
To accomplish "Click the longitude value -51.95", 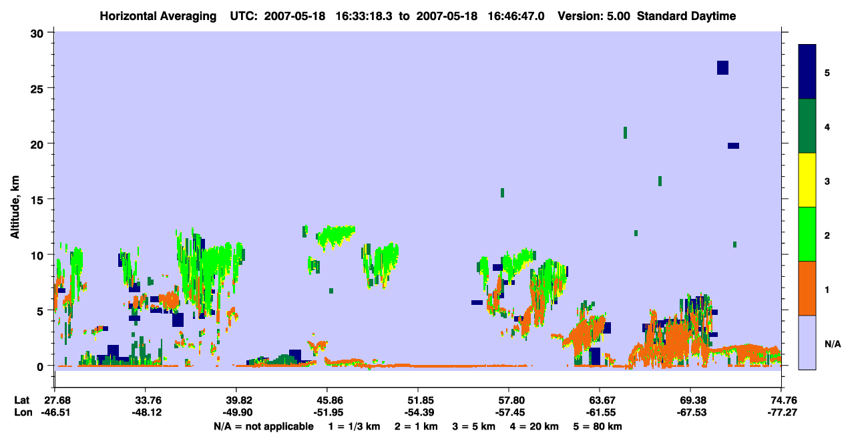I will [x=327, y=412].
